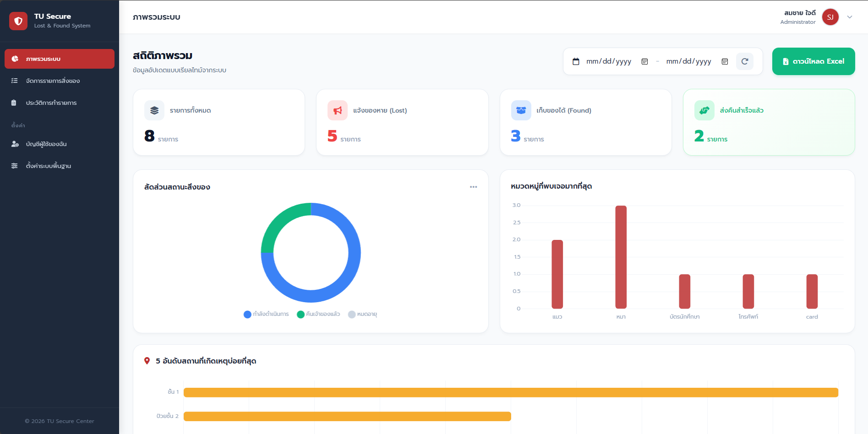
Task: Click the refresh icon beside date range
Action: pyautogui.click(x=744, y=61)
